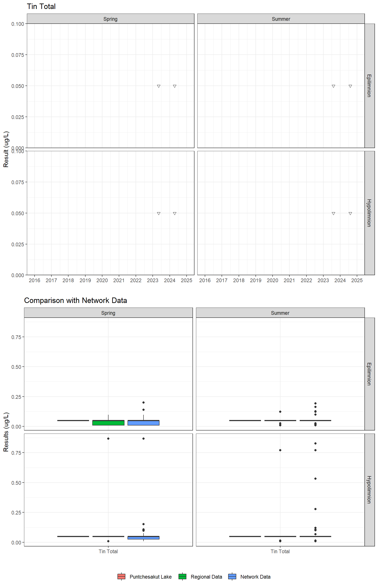Click the 0.75 y-axis label in comparison Epilimnion

16,337
